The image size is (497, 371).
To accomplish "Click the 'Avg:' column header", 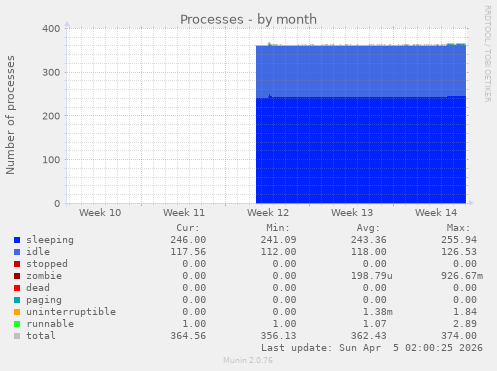I will (368, 228).
